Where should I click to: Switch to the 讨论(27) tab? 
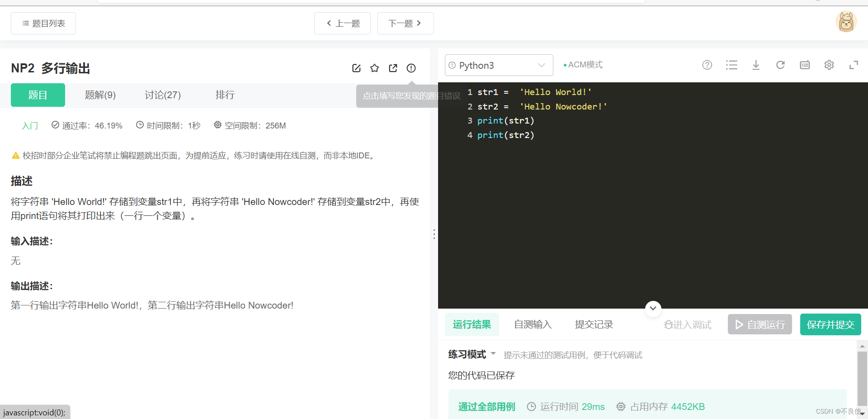click(x=163, y=95)
